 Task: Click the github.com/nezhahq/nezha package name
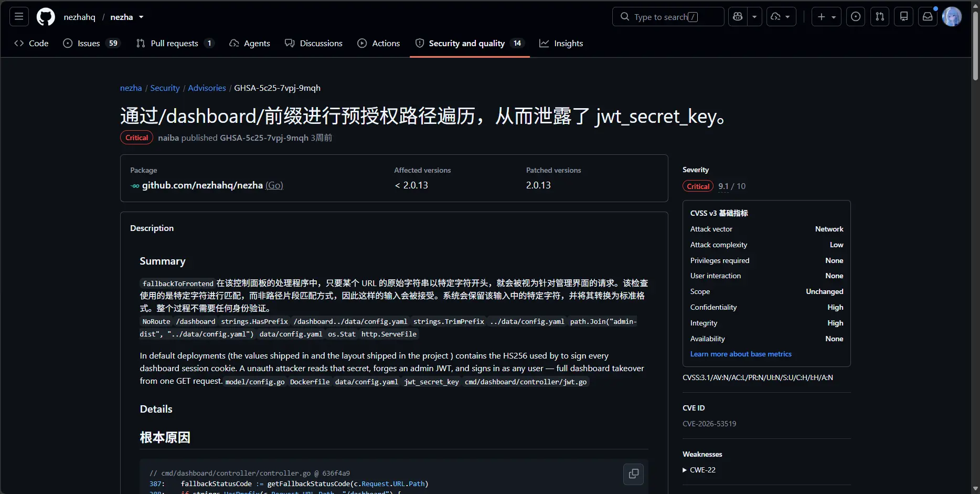(203, 185)
